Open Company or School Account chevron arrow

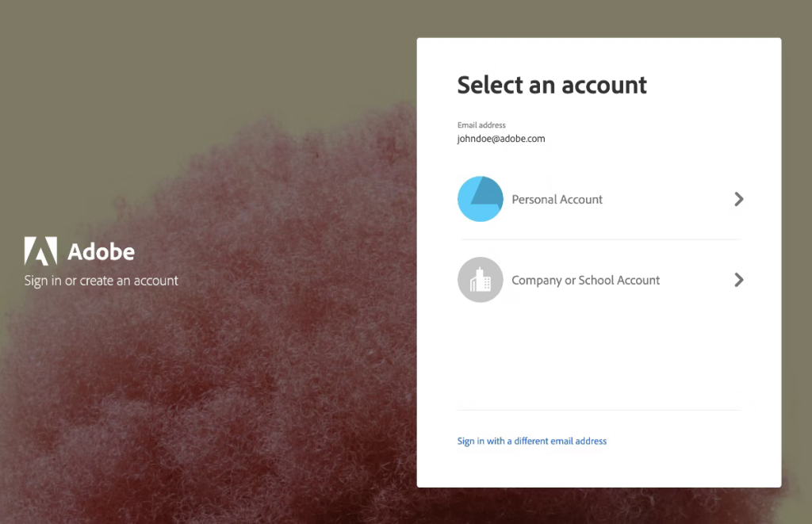point(738,280)
